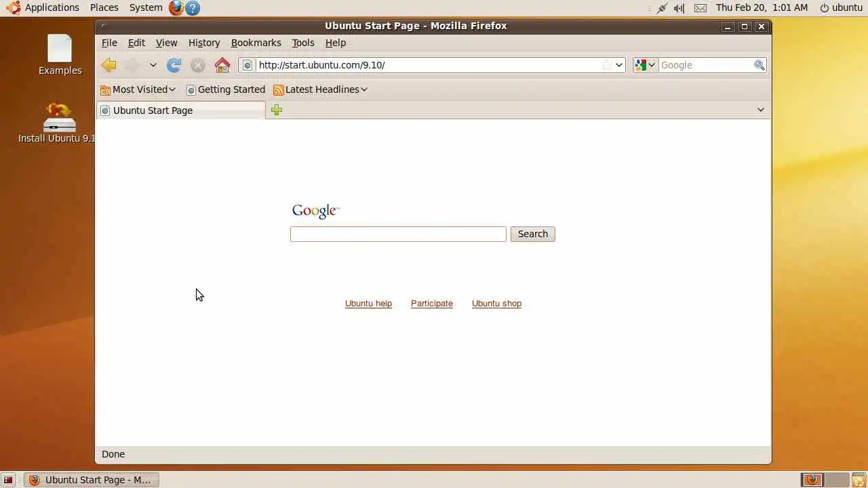
Task: Launch Firefox from the top panel icon
Action: tap(176, 7)
